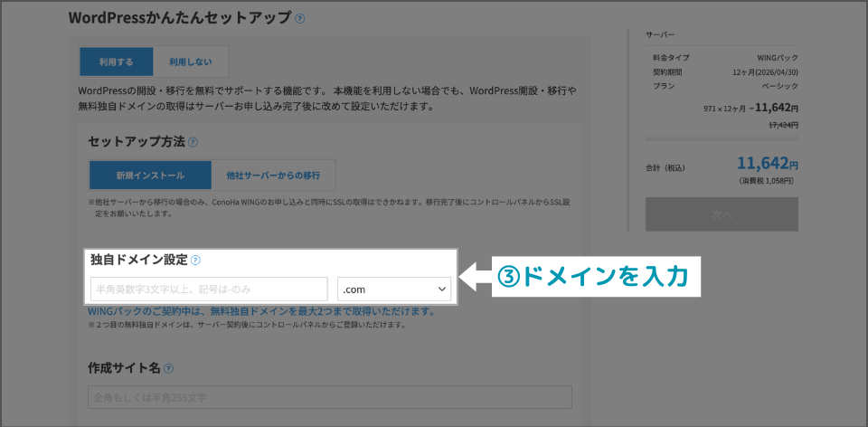Click the WINGパック pricing type value

point(778,58)
